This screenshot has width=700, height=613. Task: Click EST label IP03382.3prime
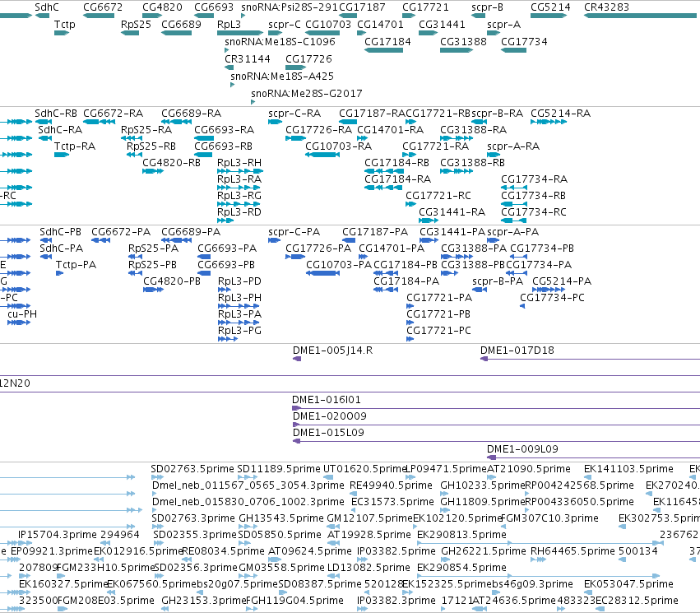click(x=396, y=601)
